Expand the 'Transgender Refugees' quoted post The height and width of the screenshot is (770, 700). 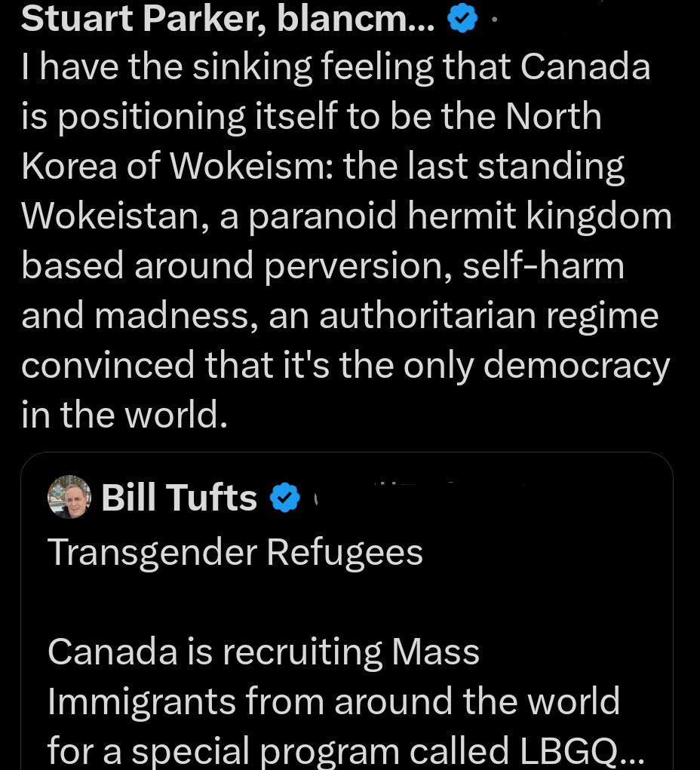(235, 551)
